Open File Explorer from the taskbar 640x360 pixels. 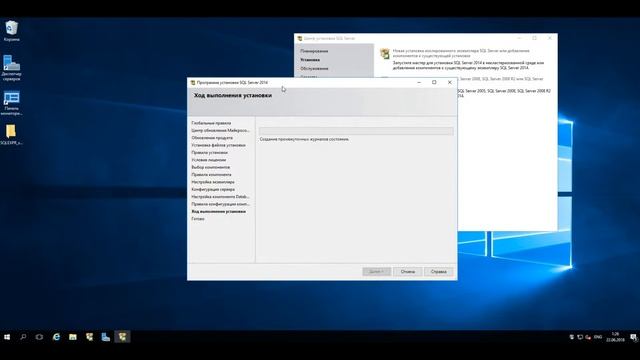(x=73, y=337)
